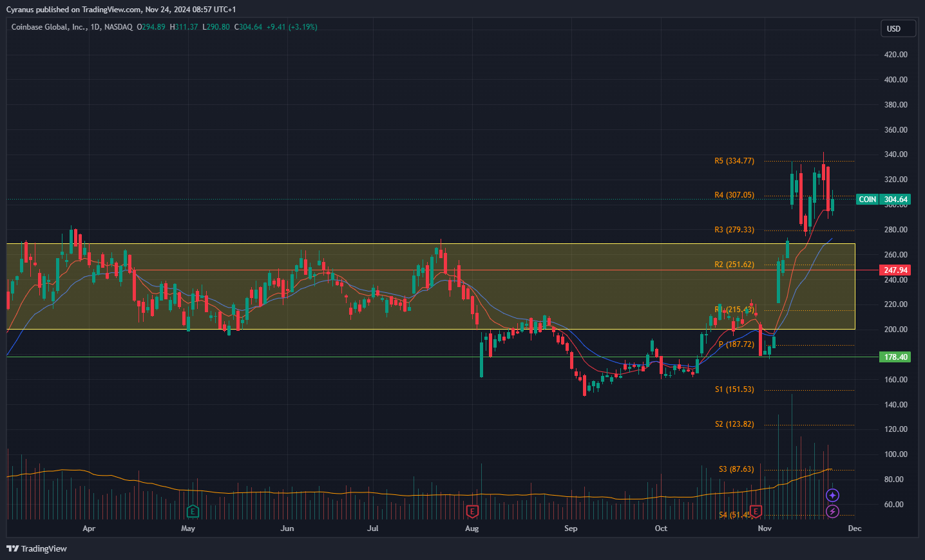Click the Cyranus published on TradingView.com header

coord(121,10)
